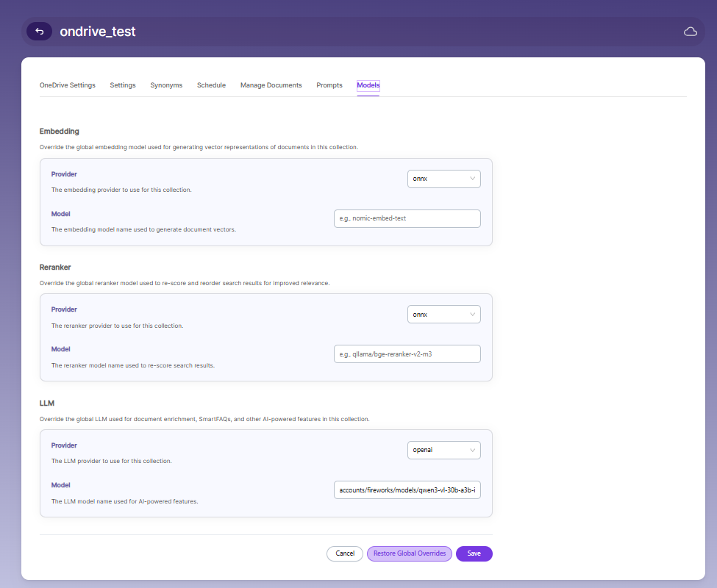Open the LLM provider dropdown showing openai
The image size is (717, 588).
pos(443,450)
